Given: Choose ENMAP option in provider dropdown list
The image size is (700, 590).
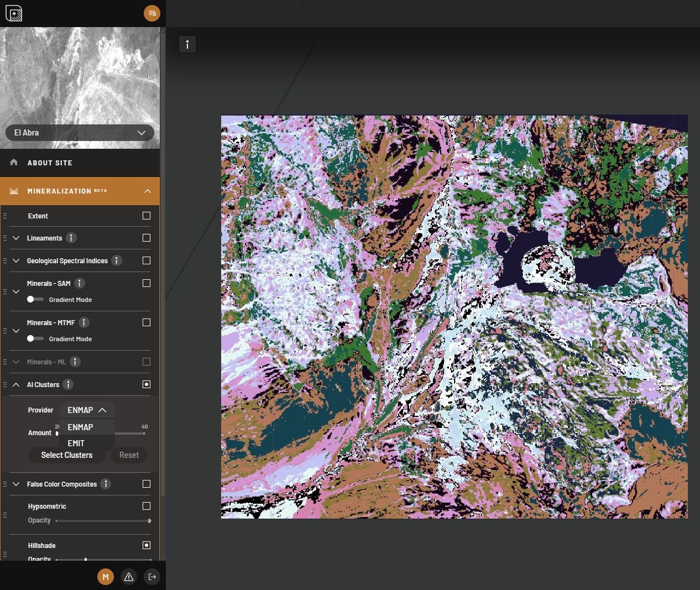Looking at the screenshot, I should tap(80, 427).
